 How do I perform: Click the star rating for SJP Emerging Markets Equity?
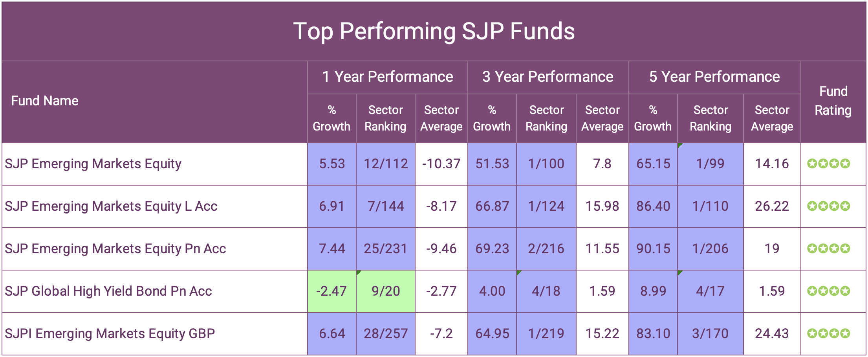(828, 164)
